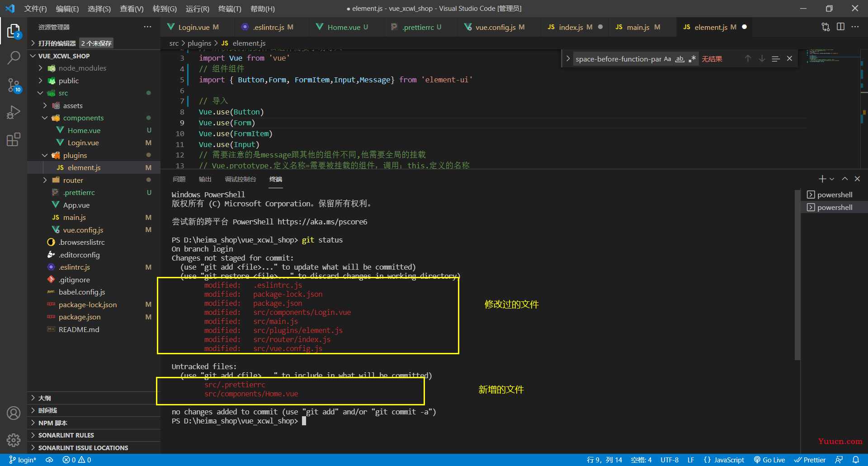The height and width of the screenshot is (466, 868).
Task: Change the LF end of line setting
Action: point(691,460)
